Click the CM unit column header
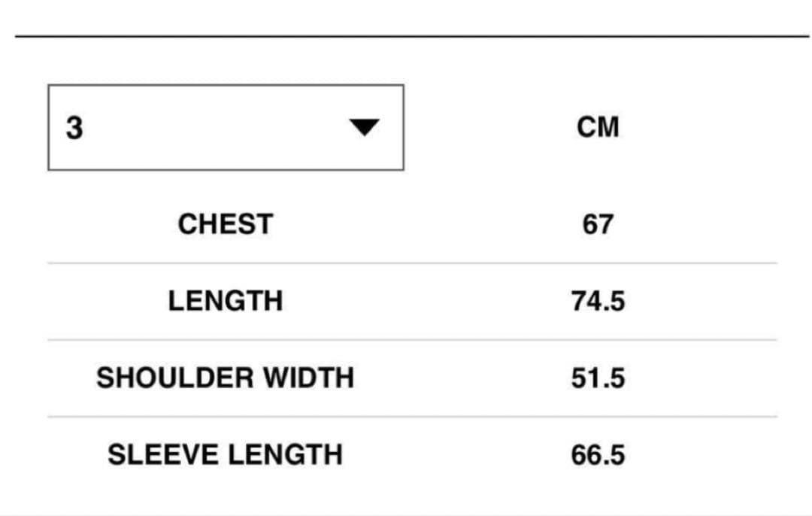This screenshot has height=516, width=812. coord(598,127)
